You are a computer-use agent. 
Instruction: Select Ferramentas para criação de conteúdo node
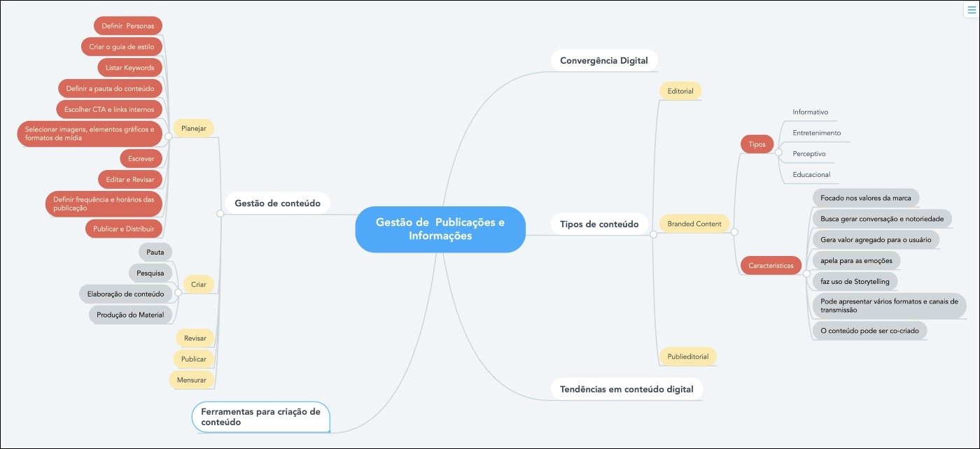click(x=260, y=417)
